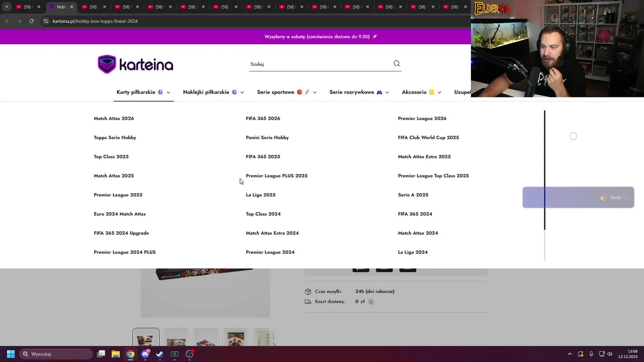Select FIFA 365 2024 Upgrade
This screenshot has height=362, width=644.
coord(121,233)
